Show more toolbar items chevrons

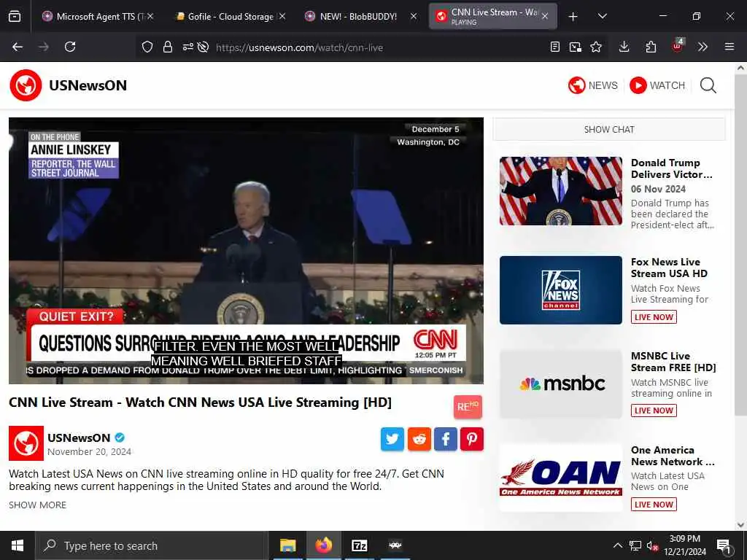703,47
